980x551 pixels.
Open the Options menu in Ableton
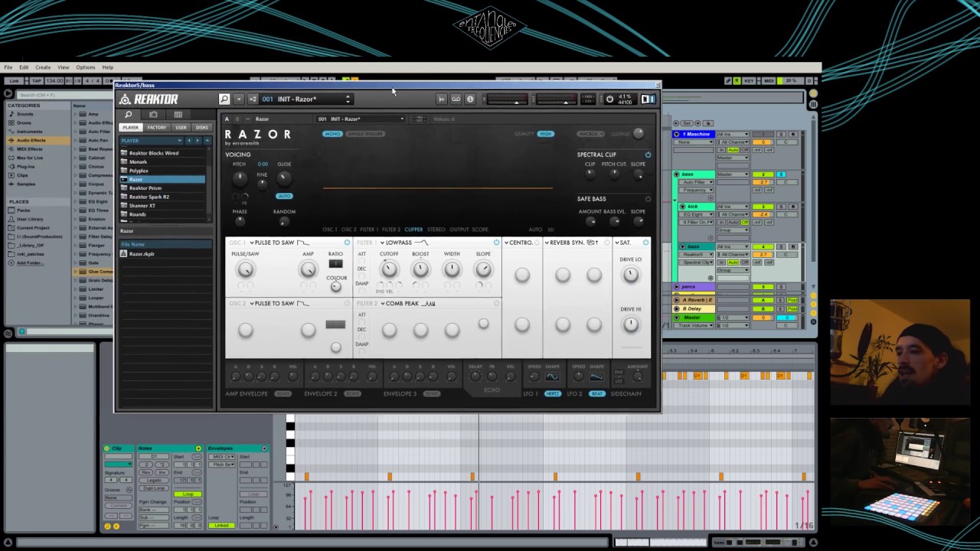86,67
